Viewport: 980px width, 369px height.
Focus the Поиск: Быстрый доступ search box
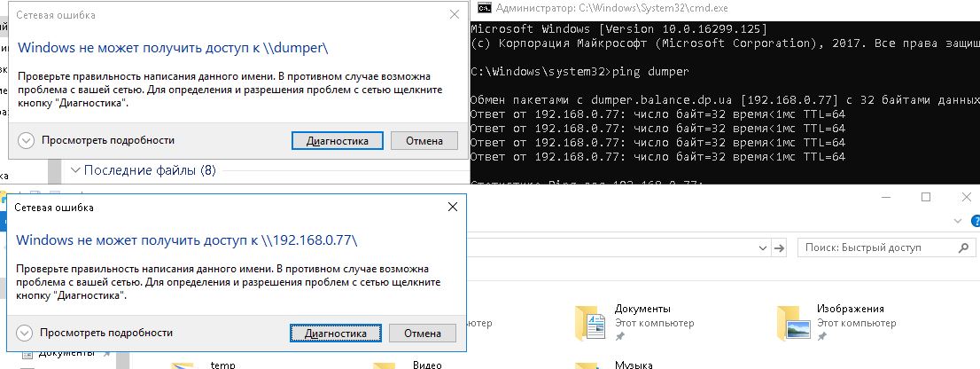click(886, 247)
